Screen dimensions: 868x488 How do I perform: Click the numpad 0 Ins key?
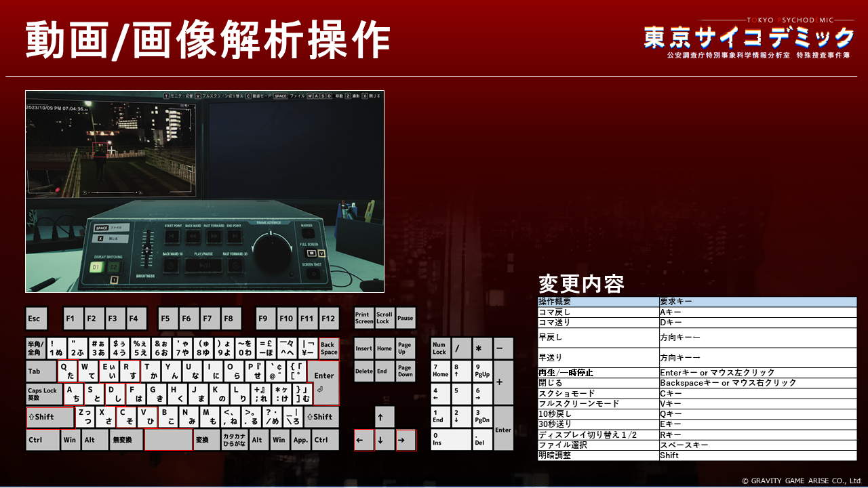(451, 440)
